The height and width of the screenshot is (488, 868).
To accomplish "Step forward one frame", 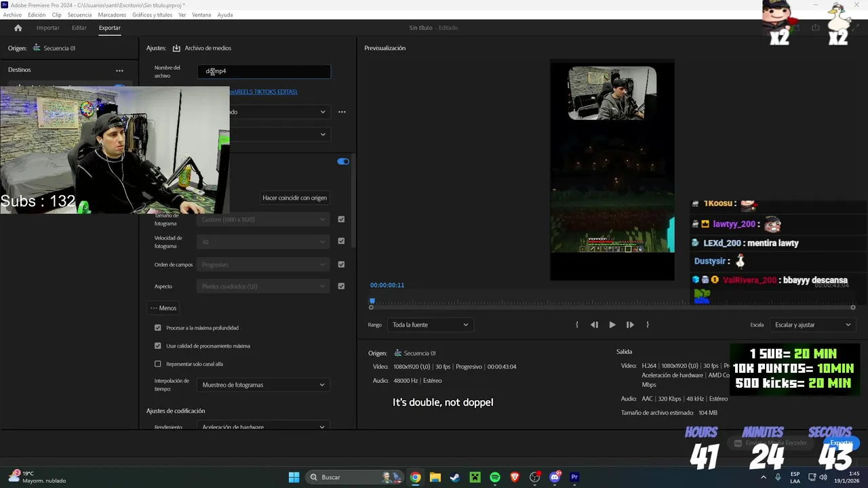I will tap(630, 325).
